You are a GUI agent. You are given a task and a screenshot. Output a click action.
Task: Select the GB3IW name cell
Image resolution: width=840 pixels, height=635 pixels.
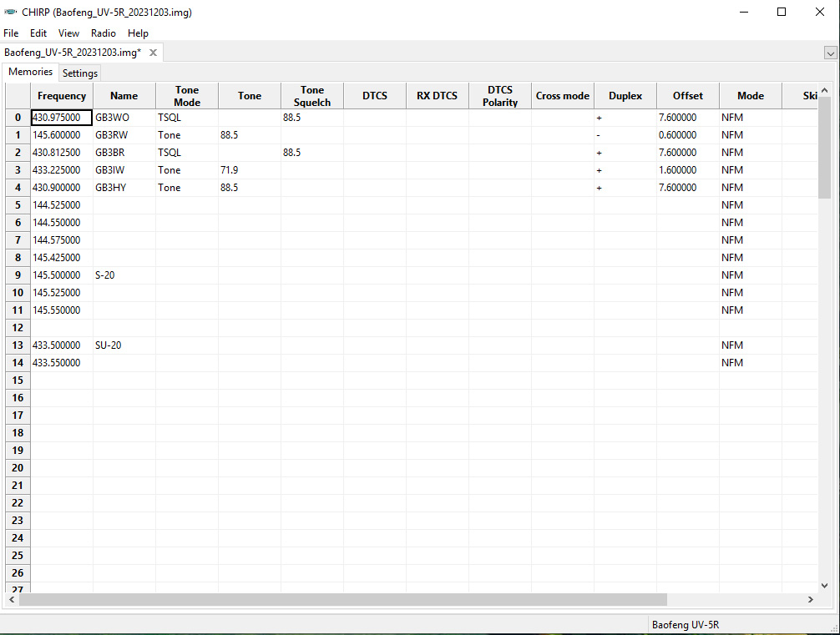(x=124, y=169)
